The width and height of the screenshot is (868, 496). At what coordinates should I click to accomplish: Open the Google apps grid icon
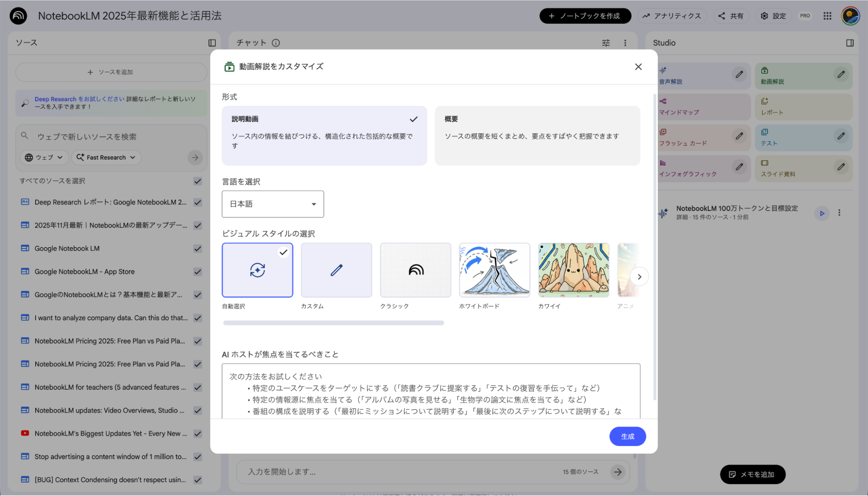click(827, 16)
